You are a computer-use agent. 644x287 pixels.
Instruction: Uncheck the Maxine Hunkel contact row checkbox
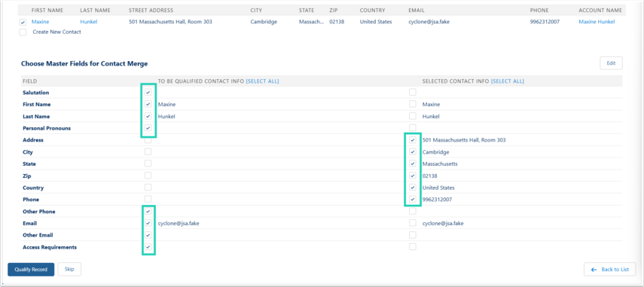[x=23, y=22]
